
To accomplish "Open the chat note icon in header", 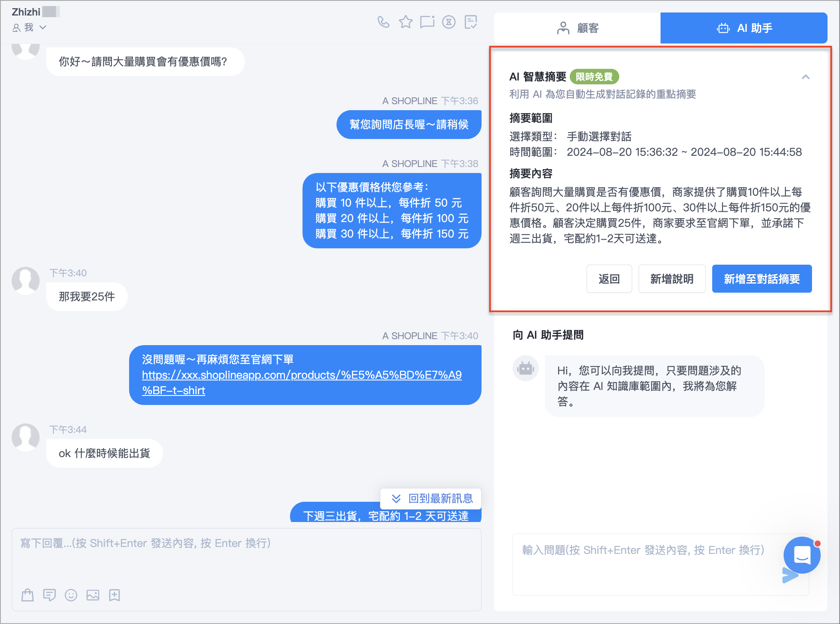I will (427, 22).
